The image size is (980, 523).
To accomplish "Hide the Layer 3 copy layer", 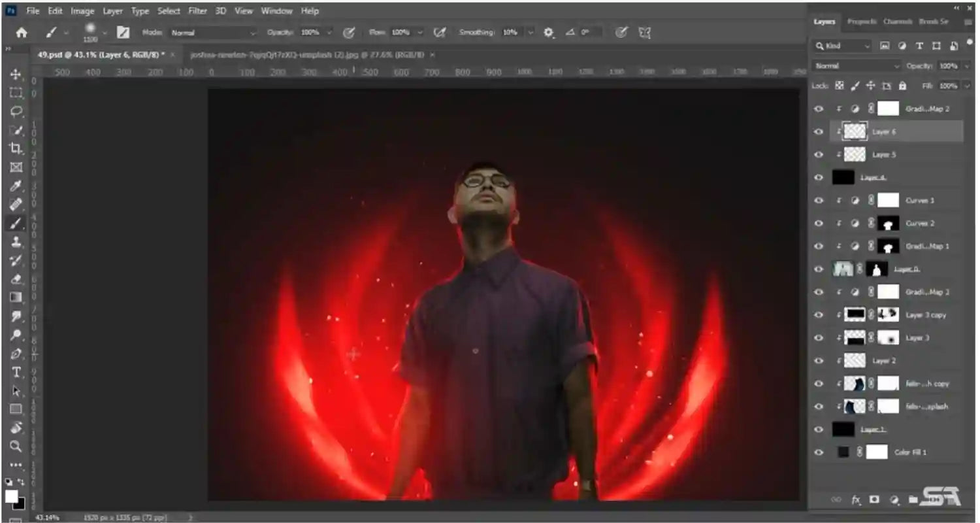I will (819, 314).
